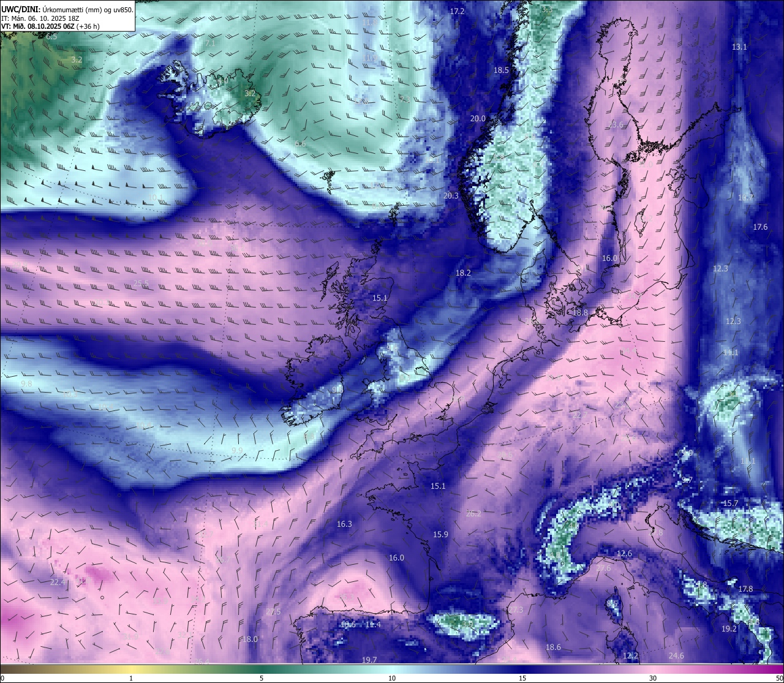Select the 19.2 value label
The image size is (784, 683).
(729, 629)
